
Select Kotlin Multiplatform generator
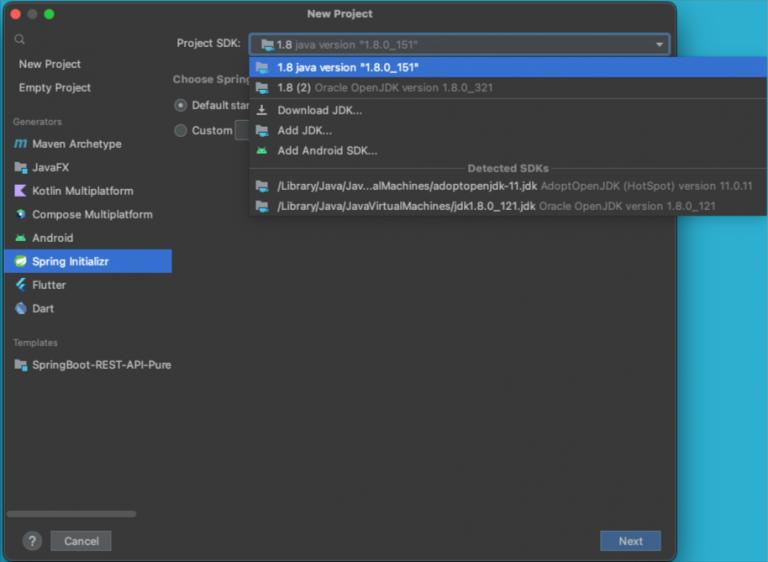[x=88, y=191]
